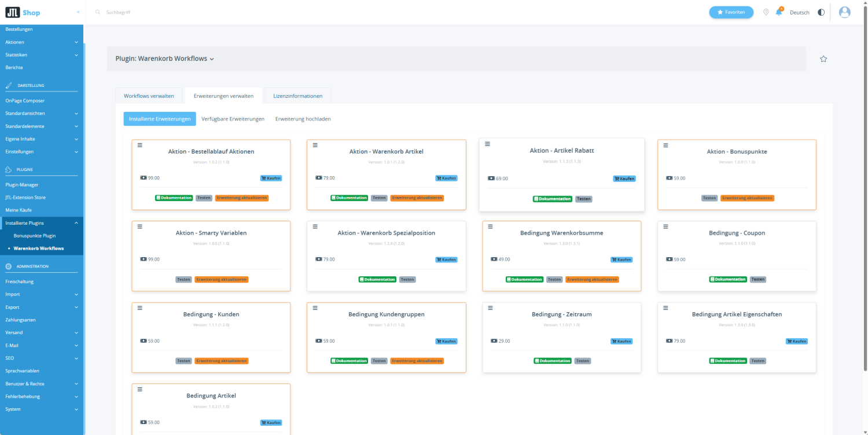Open the Deutsch language selector
Viewport: 868px width, 435px height.
(x=800, y=12)
